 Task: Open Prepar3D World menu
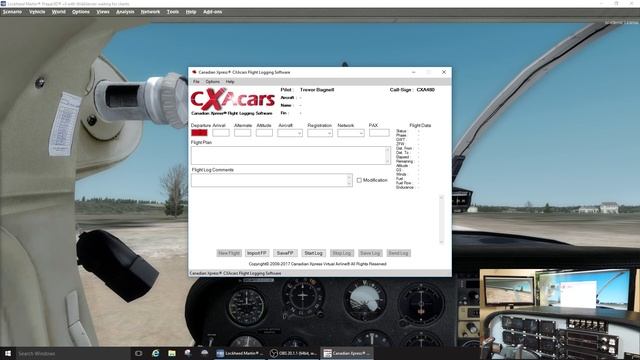[59, 12]
